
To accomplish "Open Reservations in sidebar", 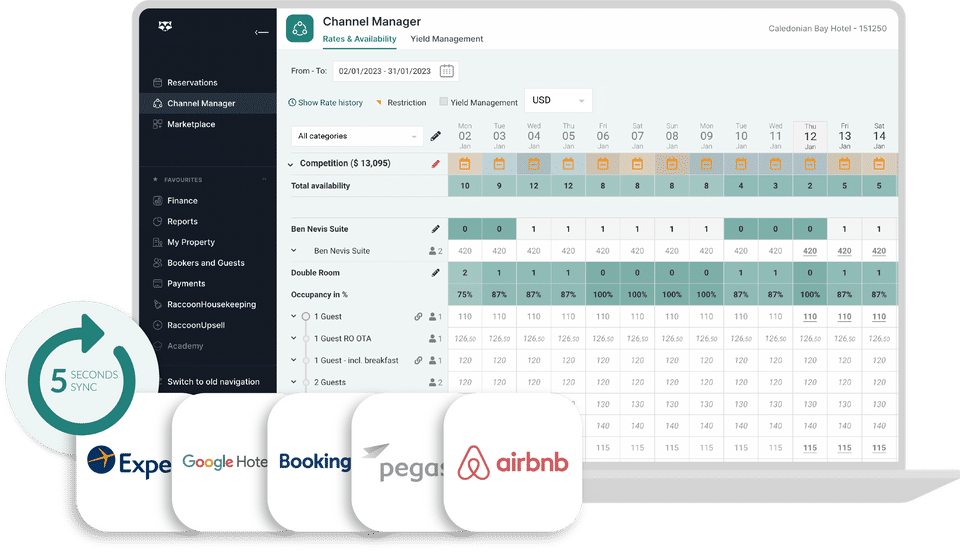I will tap(192, 83).
